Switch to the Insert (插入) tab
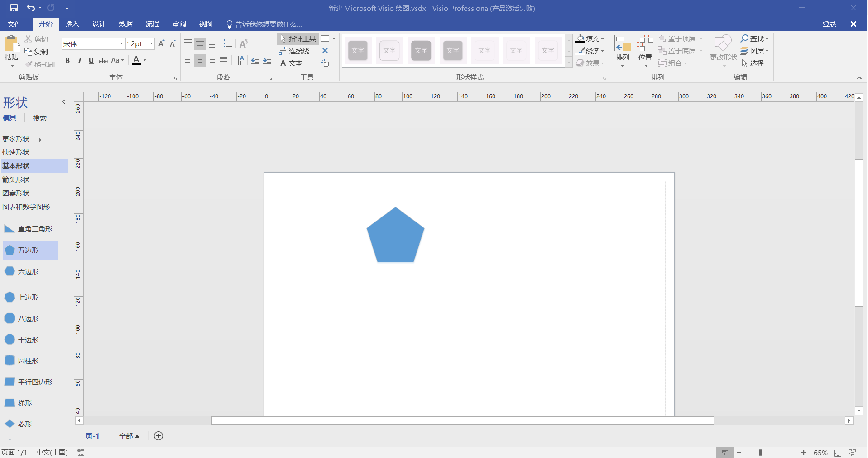The height and width of the screenshot is (458, 868). 72,24
